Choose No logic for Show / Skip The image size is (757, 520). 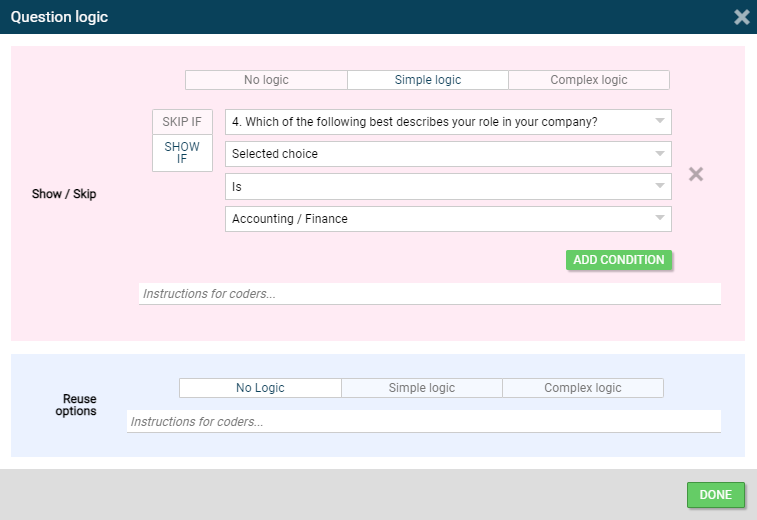(266, 80)
